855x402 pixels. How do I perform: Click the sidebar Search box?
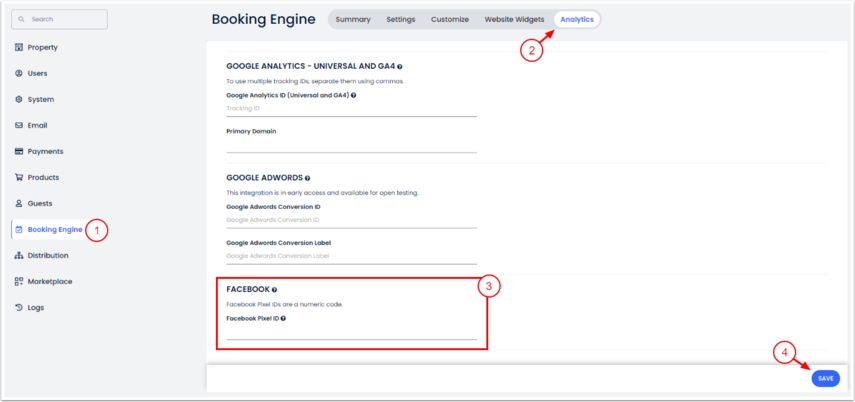(59, 19)
